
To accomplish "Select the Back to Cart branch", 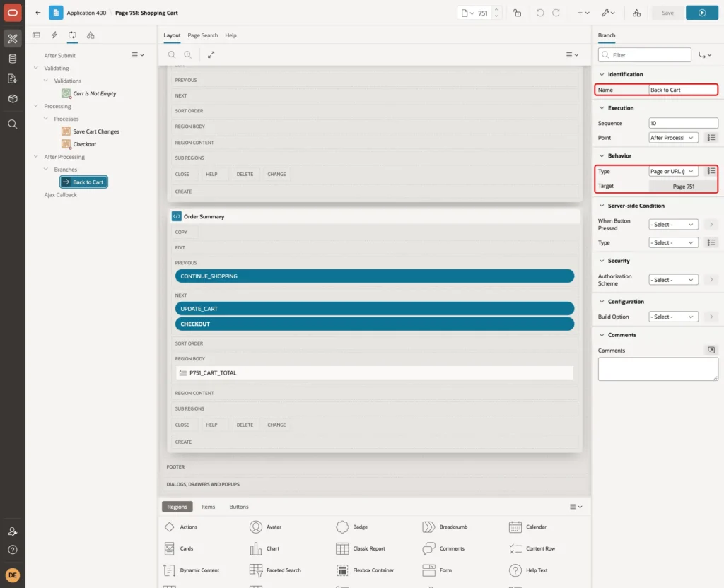I will click(83, 182).
